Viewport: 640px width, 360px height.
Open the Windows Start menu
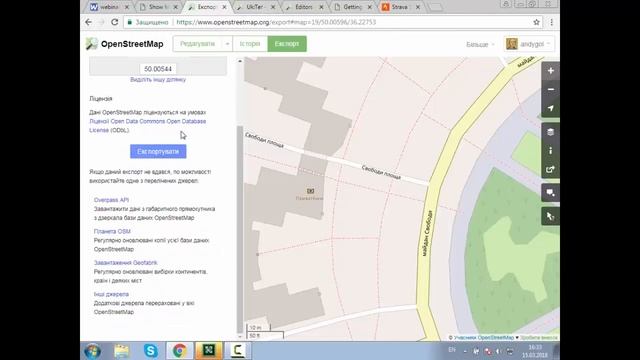pos(92,351)
